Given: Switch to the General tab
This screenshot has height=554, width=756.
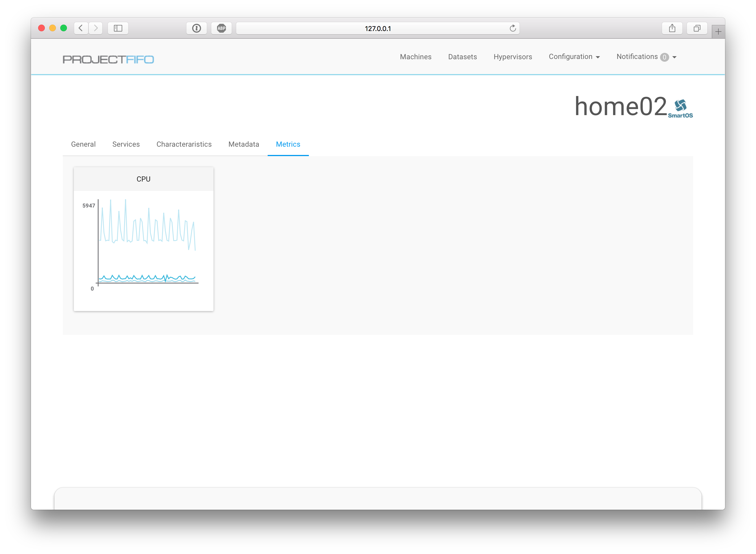Looking at the screenshot, I should [x=83, y=144].
